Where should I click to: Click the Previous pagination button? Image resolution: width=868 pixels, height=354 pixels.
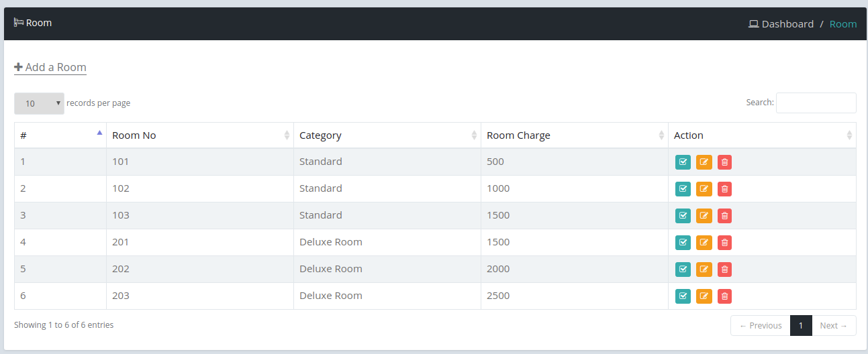pyautogui.click(x=761, y=326)
